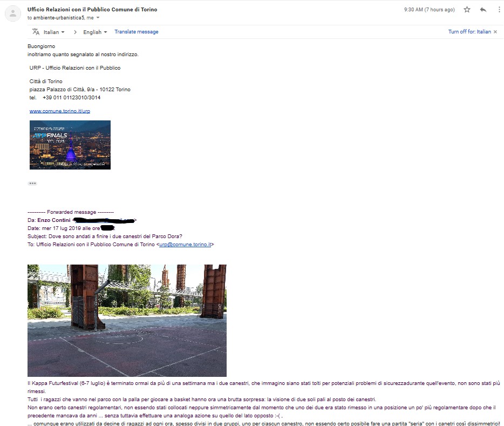Click the reply arrow icon
This screenshot has height=426, width=504.
(x=483, y=10)
